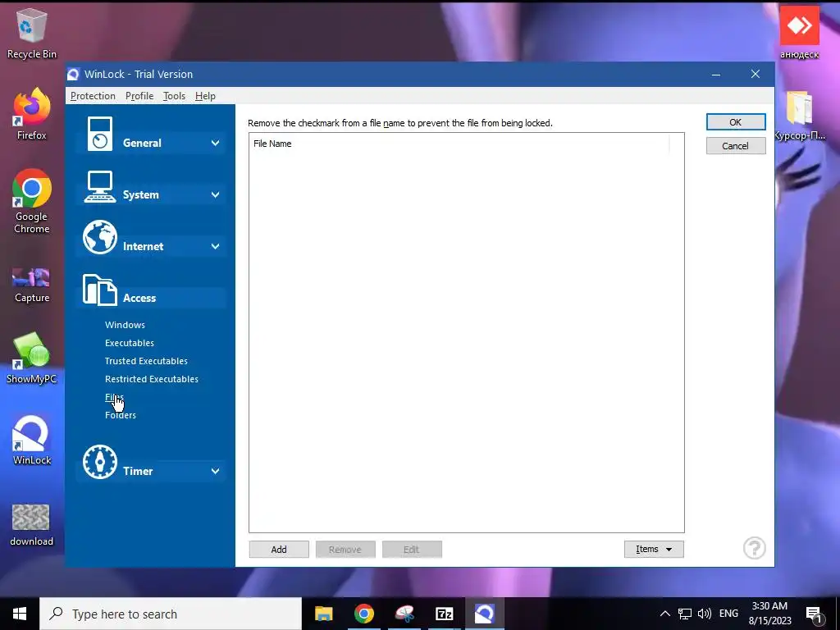Click the ENG language indicator
840x630 pixels.
coord(728,614)
